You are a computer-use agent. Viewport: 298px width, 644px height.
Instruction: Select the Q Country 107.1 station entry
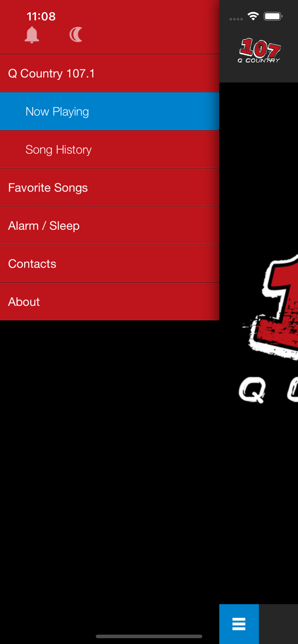(110, 73)
